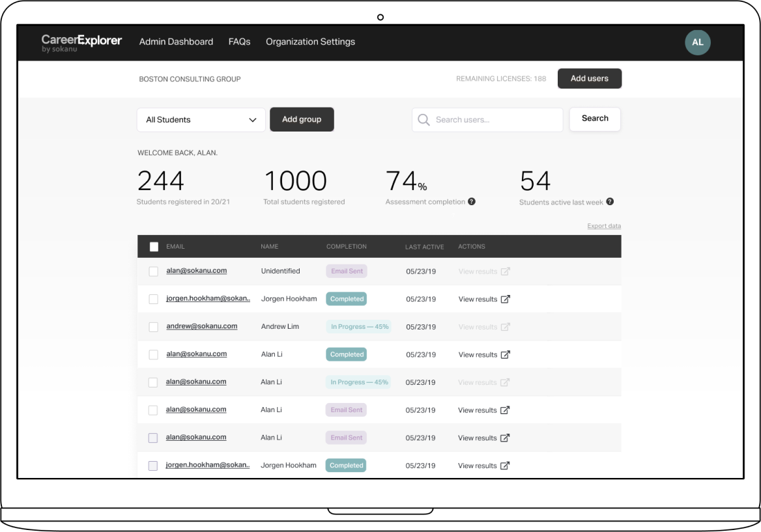Open the AL user avatar menu
Screen dimensions: 761x532
[x=697, y=42]
